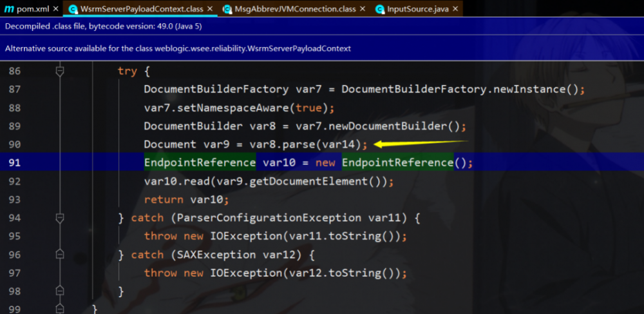Viewport: 644px width, 314px height.
Task: Click line number 87 in the gutter
Action: coord(15,89)
